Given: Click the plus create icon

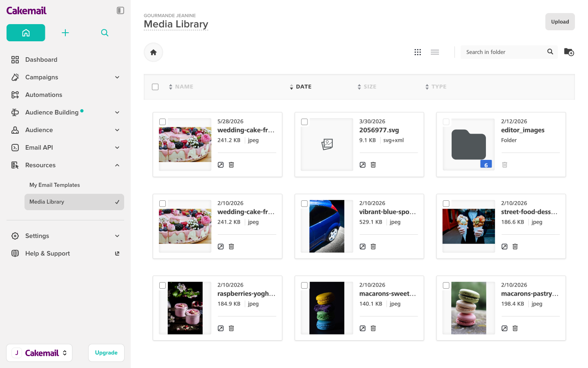Looking at the screenshot, I should 65,33.
